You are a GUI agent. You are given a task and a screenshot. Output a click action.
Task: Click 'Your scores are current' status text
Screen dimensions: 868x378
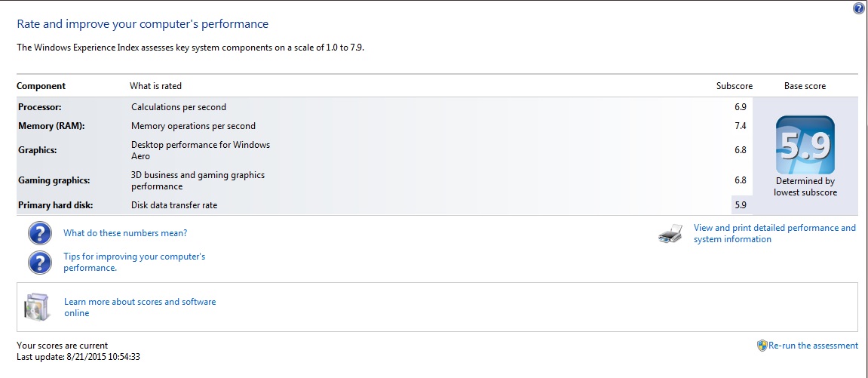(x=63, y=346)
